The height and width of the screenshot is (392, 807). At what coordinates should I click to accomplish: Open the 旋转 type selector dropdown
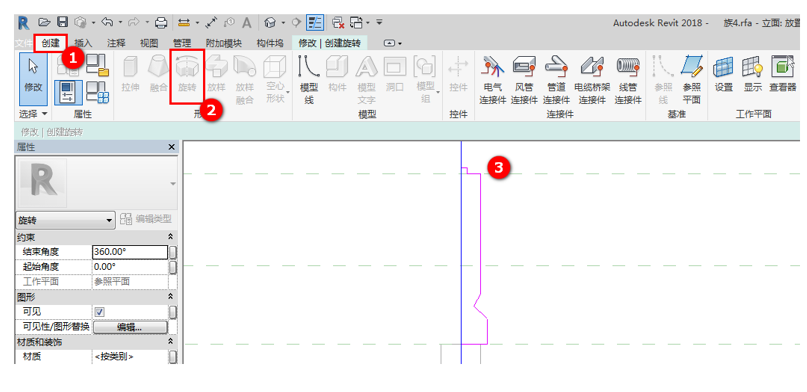65,220
